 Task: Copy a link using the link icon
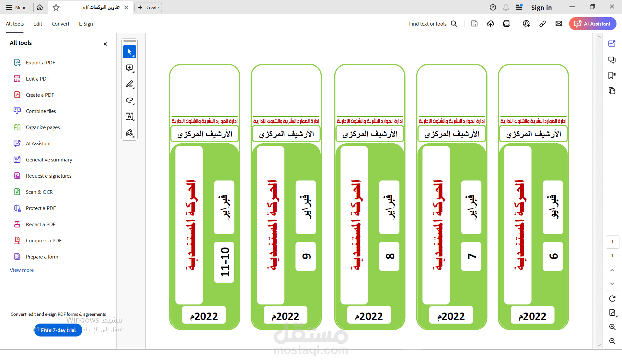coord(543,24)
